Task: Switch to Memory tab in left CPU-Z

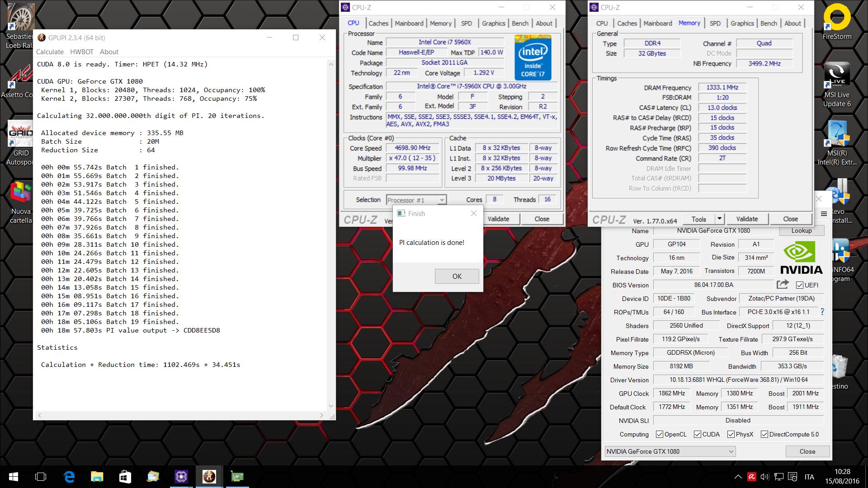Action: [x=441, y=23]
